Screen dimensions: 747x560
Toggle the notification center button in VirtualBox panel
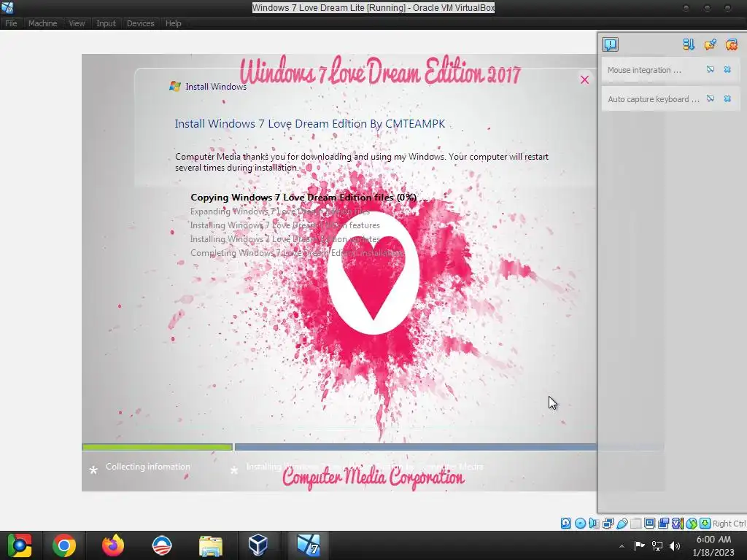pyautogui.click(x=610, y=44)
